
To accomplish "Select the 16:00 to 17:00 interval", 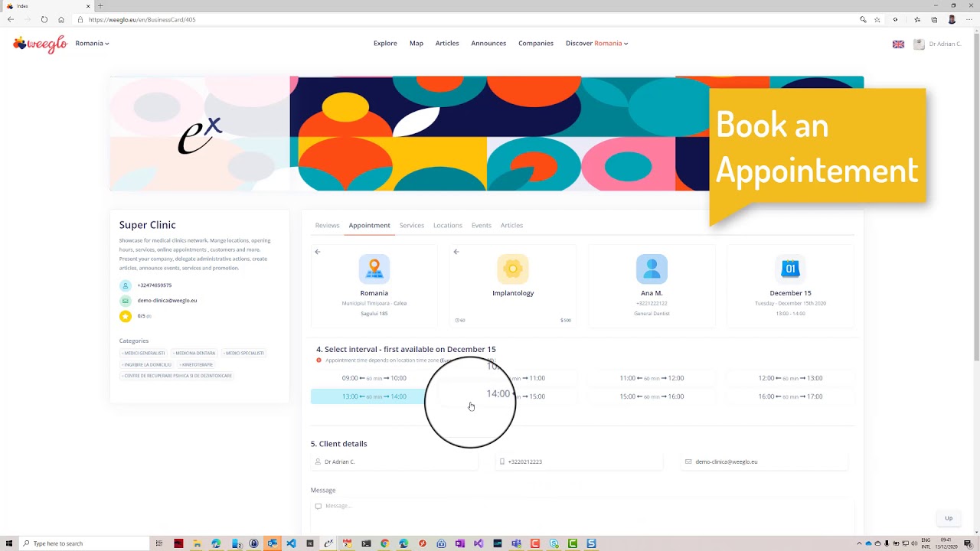I will 790,396.
